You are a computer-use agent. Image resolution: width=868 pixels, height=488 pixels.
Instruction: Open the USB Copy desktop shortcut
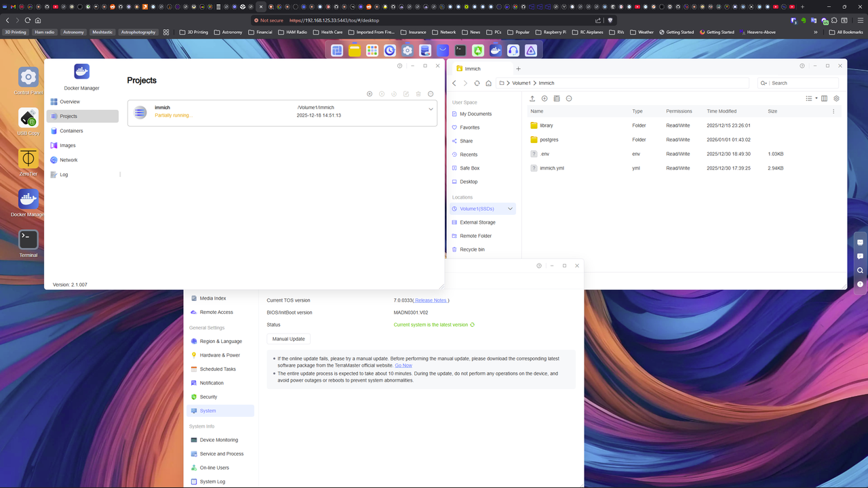click(x=28, y=121)
